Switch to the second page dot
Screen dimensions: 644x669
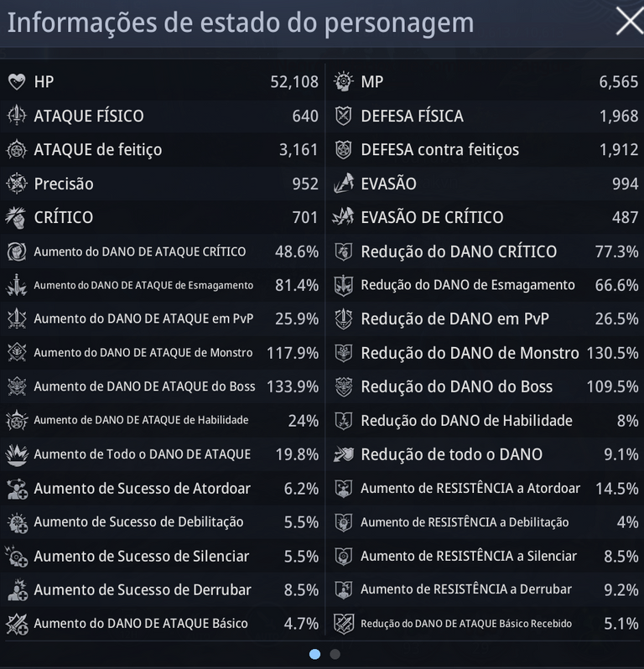tap(335, 654)
